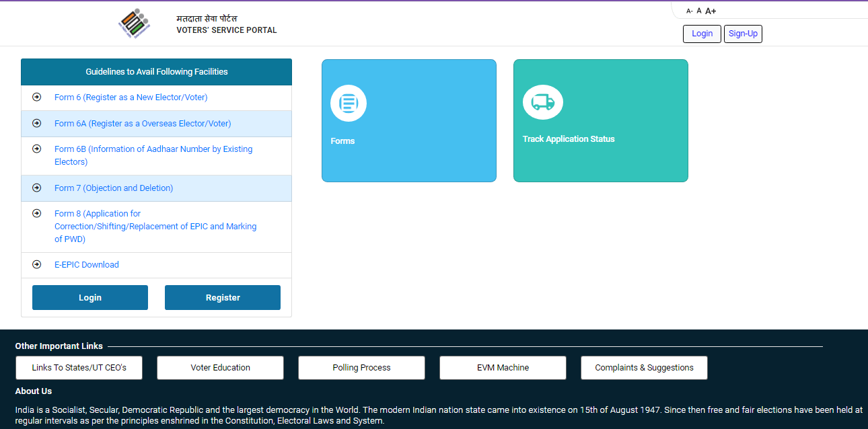The image size is (868, 429).
Task: Open the Forms card via its list icon
Action: click(348, 103)
